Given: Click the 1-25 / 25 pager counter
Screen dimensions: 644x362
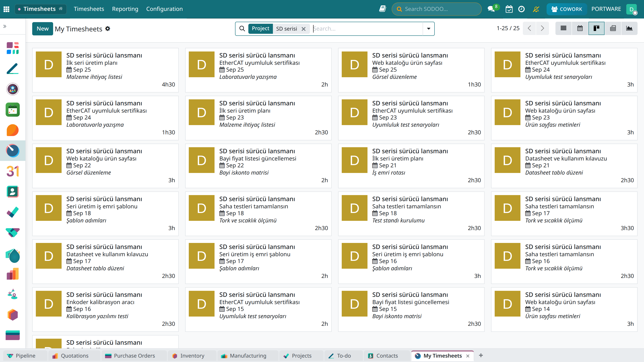Looking at the screenshot, I should tap(508, 28).
